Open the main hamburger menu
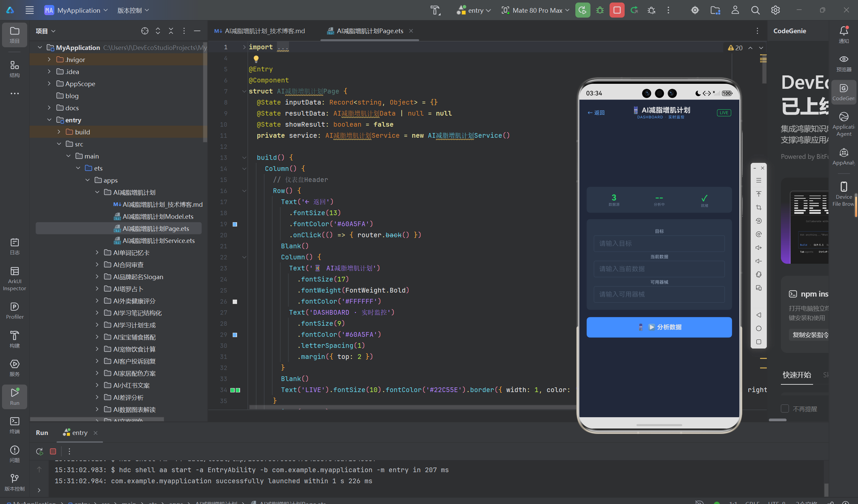858x504 pixels. point(30,10)
